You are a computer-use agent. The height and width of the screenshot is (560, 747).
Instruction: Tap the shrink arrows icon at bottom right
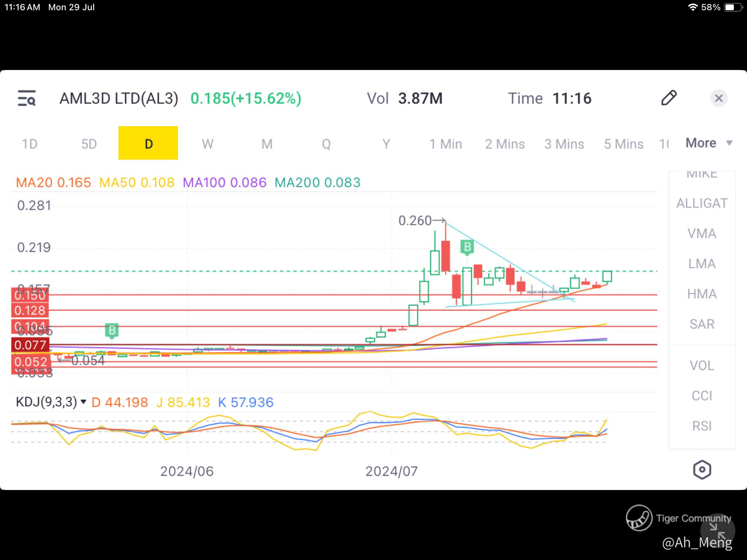pyautogui.click(x=718, y=531)
